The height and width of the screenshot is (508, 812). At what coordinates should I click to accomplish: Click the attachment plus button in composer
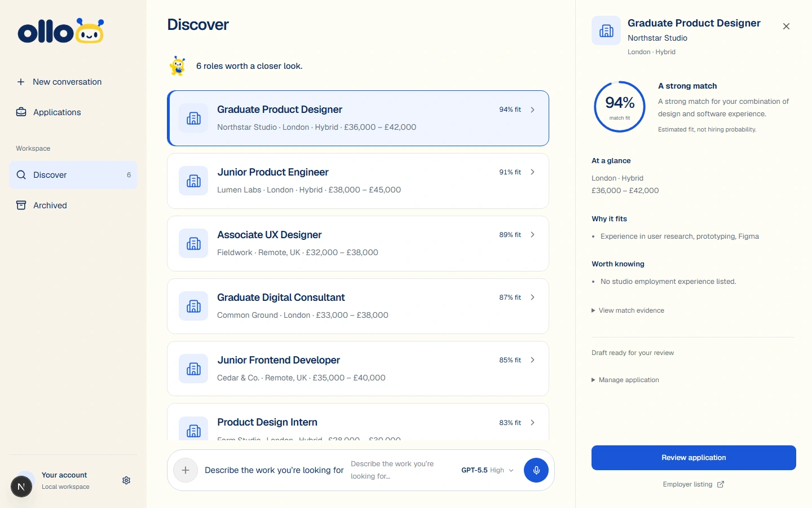pyautogui.click(x=186, y=470)
